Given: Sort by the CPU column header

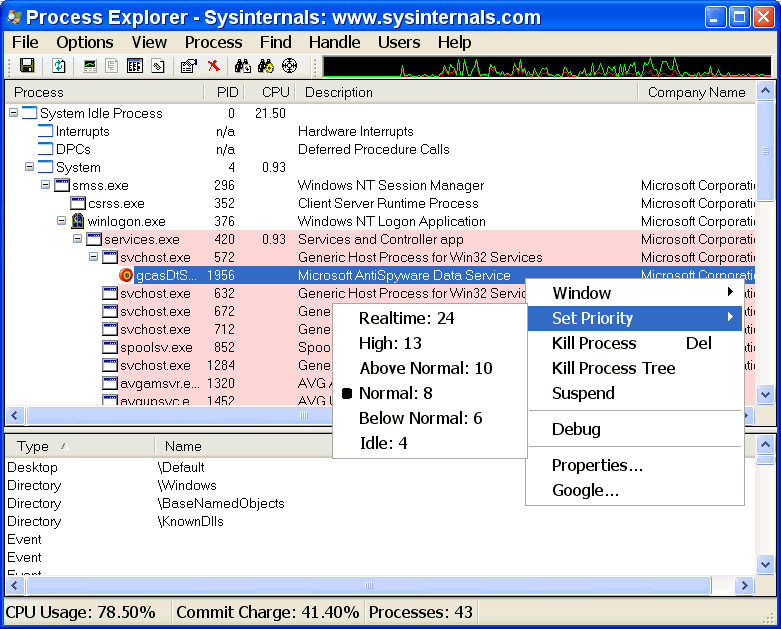Looking at the screenshot, I should [x=269, y=92].
